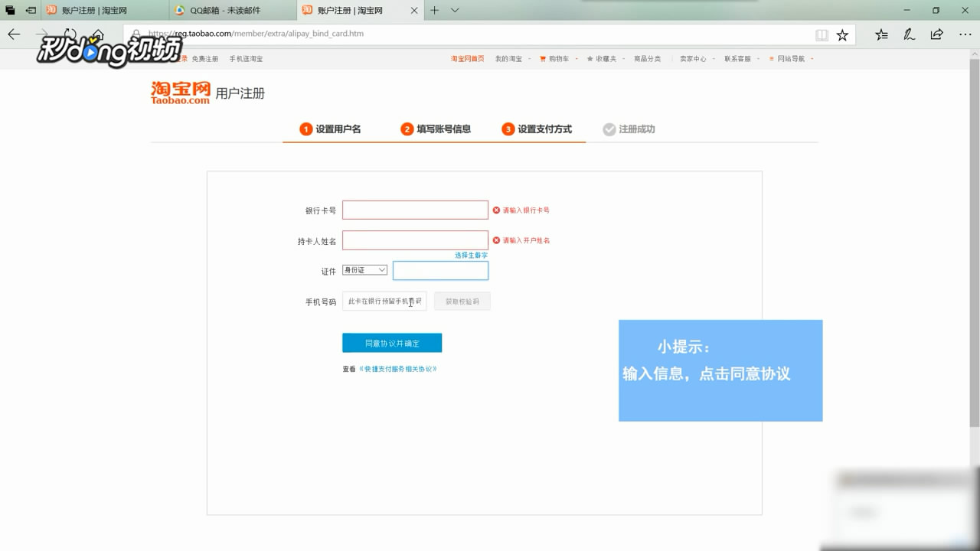
Task: Click 同意协议并确定 button
Action: tap(392, 343)
